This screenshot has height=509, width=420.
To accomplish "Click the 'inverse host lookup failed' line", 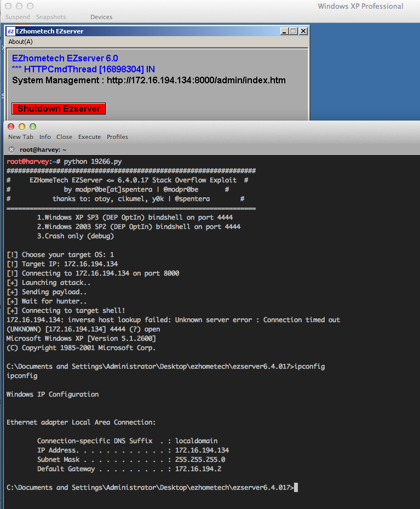I will click(x=173, y=320).
